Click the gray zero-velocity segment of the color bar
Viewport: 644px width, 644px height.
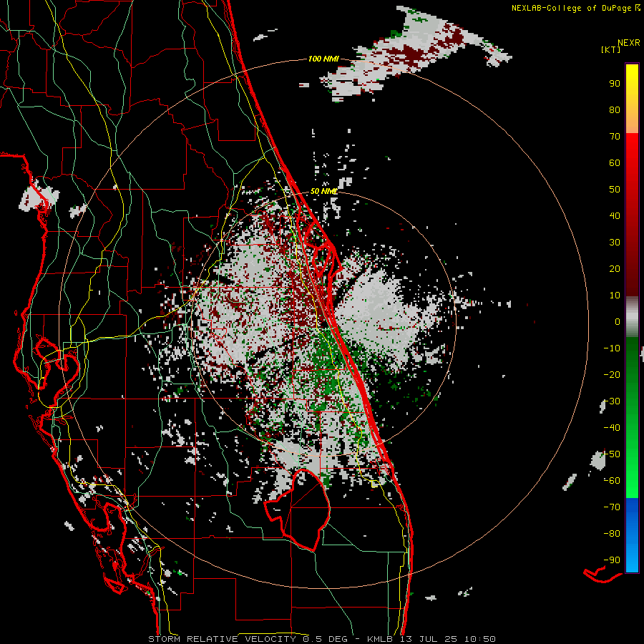click(x=632, y=317)
